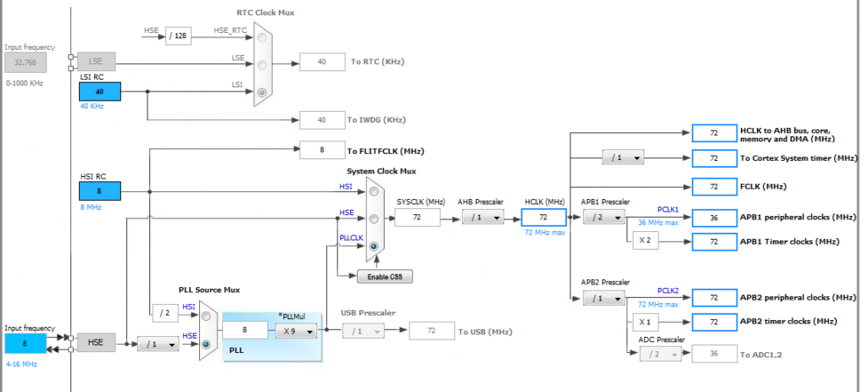This screenshot has height=392, width=868.
Task: Click the LSI RC 40 value box
Action: point(100,91)
